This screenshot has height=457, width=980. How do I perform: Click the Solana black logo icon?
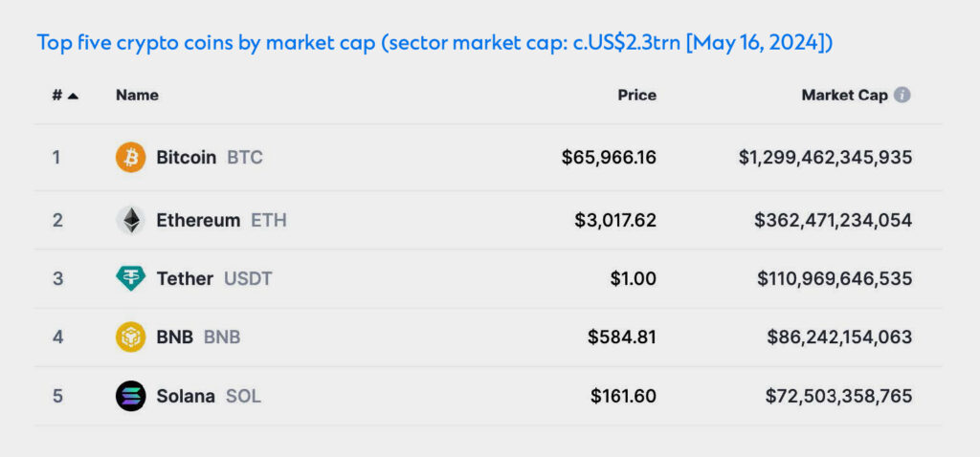pos(130,396)
